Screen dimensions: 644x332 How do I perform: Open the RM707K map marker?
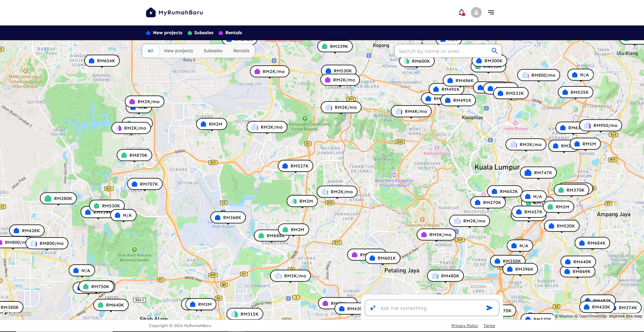pos(145,184)
